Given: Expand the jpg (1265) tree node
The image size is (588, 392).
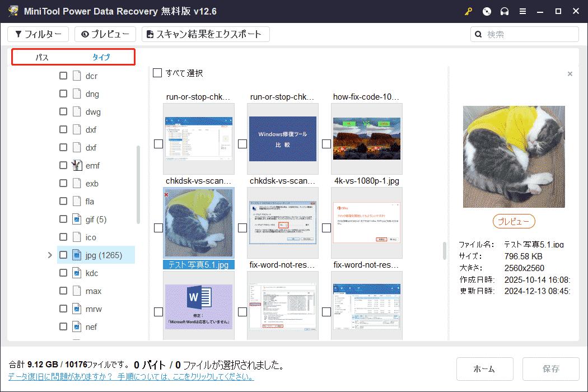Looking at the screenshot, I should (x=49, y=255).
